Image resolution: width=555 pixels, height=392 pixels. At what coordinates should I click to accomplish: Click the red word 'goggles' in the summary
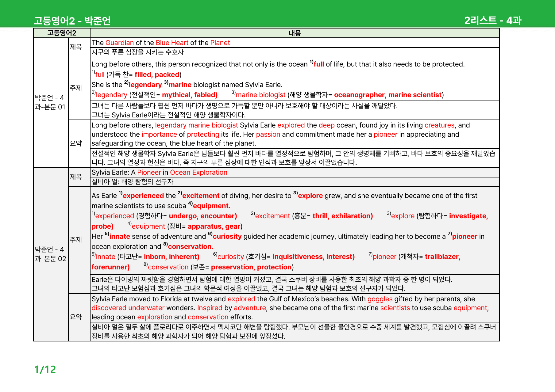(x=380, y=299)
